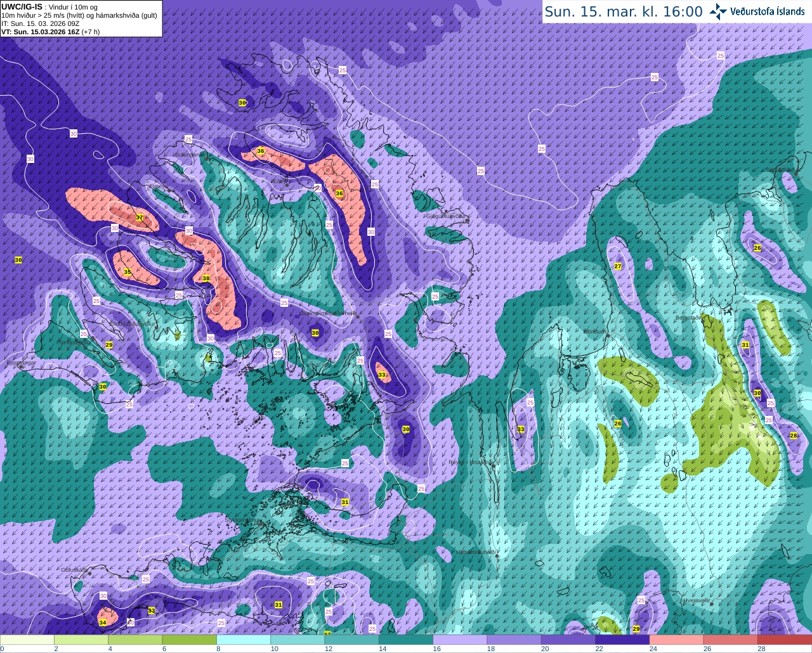This screenshot has height=653, width=812.
Task: Pick the pale yellow 0–2 legend swatch
Action: point(27,640)
